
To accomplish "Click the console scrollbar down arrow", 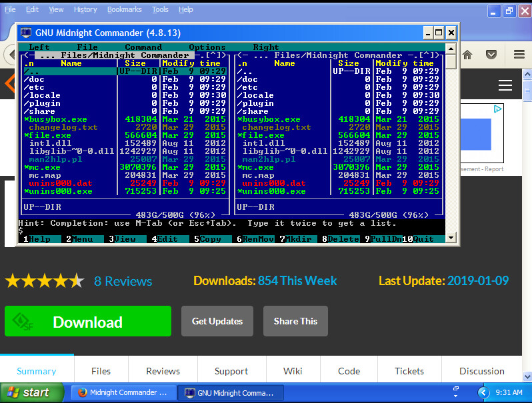I will [x=451, y=238].
